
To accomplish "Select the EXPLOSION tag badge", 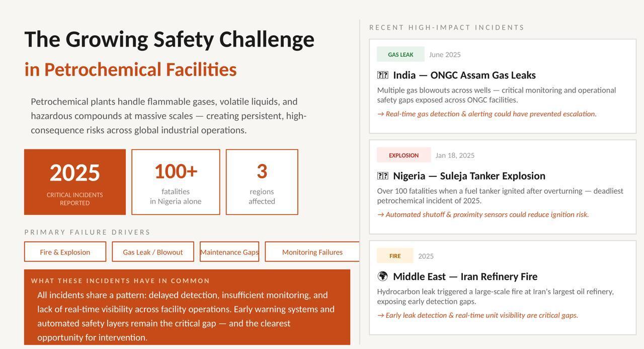I will (404, 155).
